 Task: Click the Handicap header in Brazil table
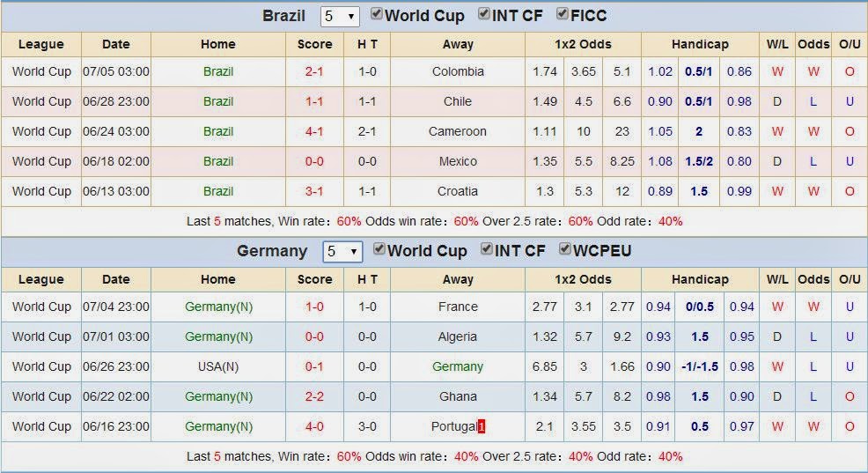(x=700, y=44)
